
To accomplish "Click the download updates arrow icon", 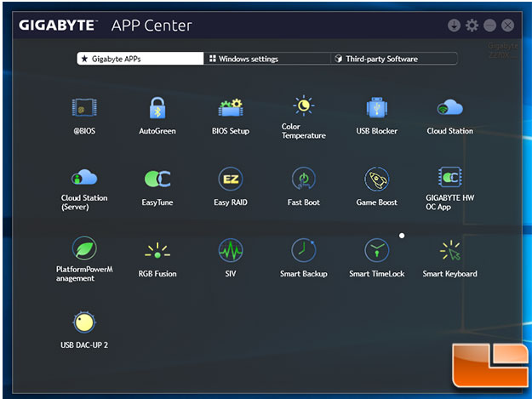I will [x=454, y=26].
